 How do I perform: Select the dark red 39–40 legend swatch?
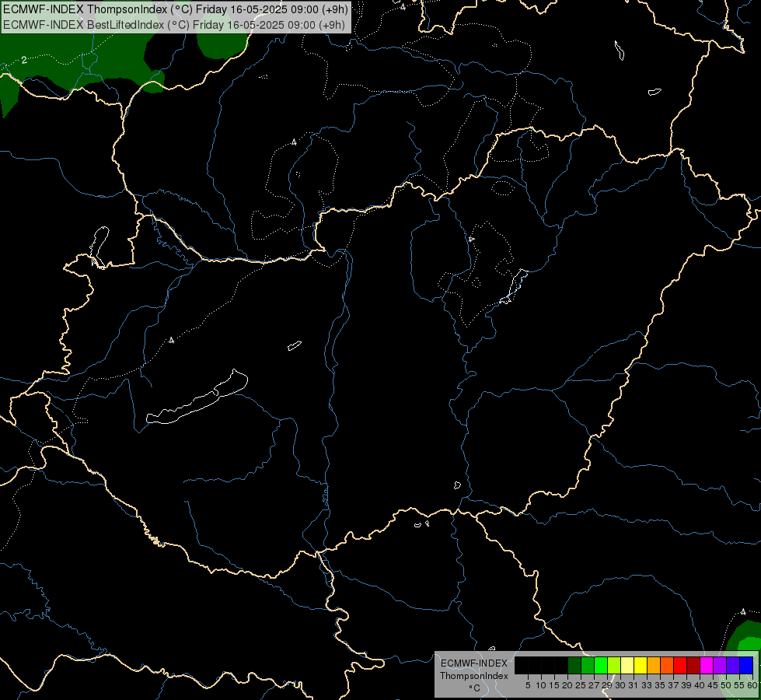coord(693,665)
